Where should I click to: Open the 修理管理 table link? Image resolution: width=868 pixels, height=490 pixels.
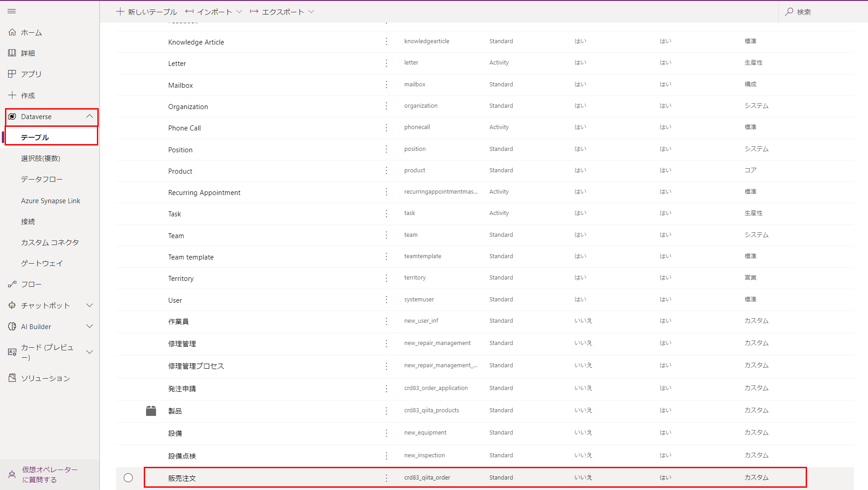182,344
